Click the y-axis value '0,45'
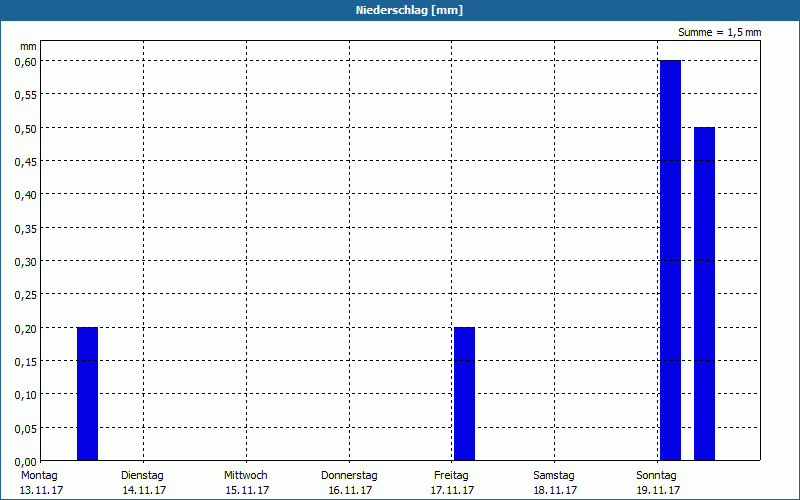Viewport: 800px width, 500px height. 26,162
